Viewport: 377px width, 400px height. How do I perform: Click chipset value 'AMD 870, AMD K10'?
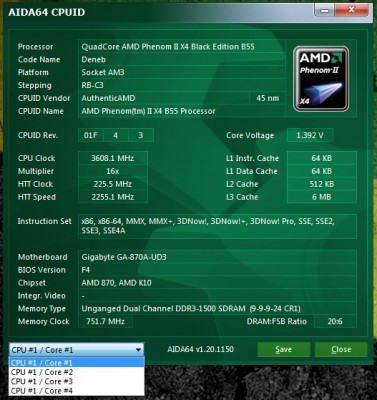(x=116, y=283)
